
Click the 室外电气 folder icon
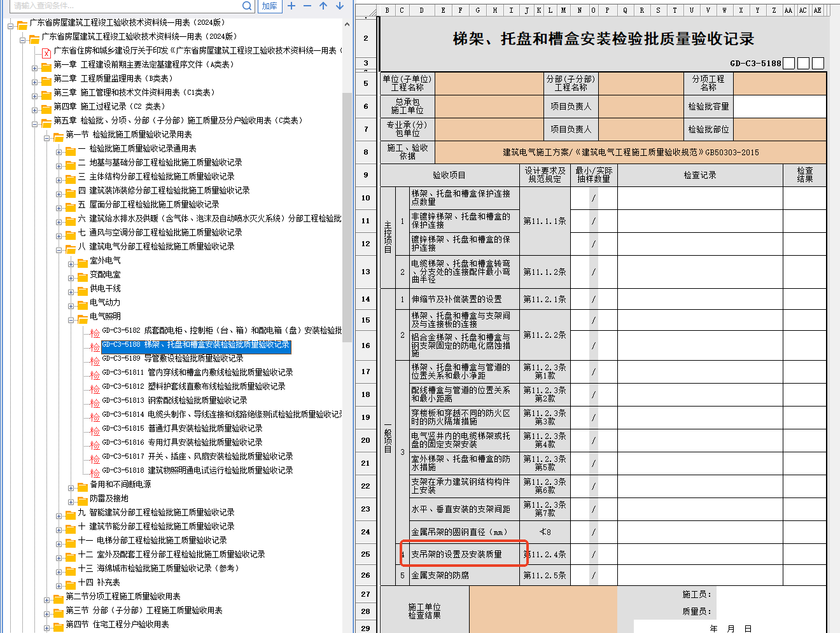(x=82, y=261)
